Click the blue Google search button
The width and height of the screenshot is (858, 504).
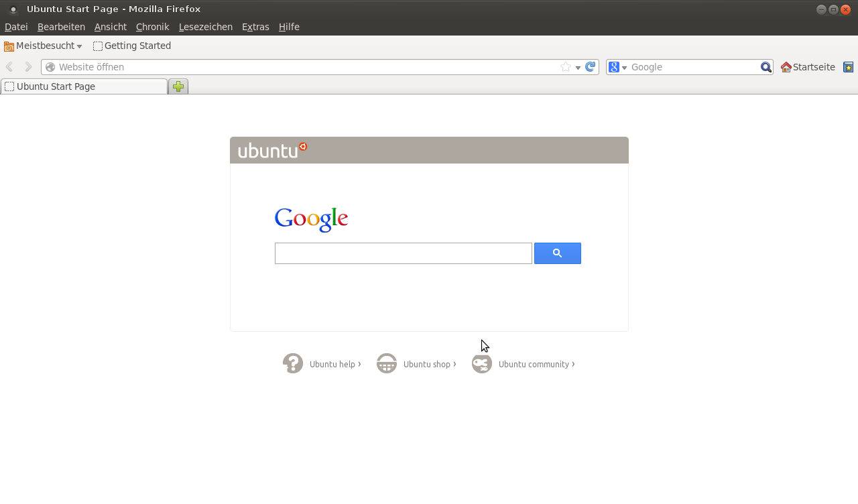click(x=558, y=253)
